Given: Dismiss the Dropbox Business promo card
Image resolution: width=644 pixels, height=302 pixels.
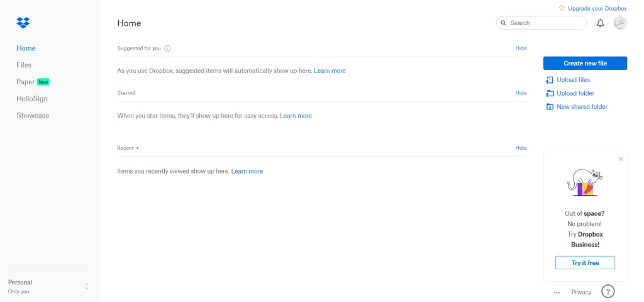Looking at the screenshot, I should tap(621, 159).
